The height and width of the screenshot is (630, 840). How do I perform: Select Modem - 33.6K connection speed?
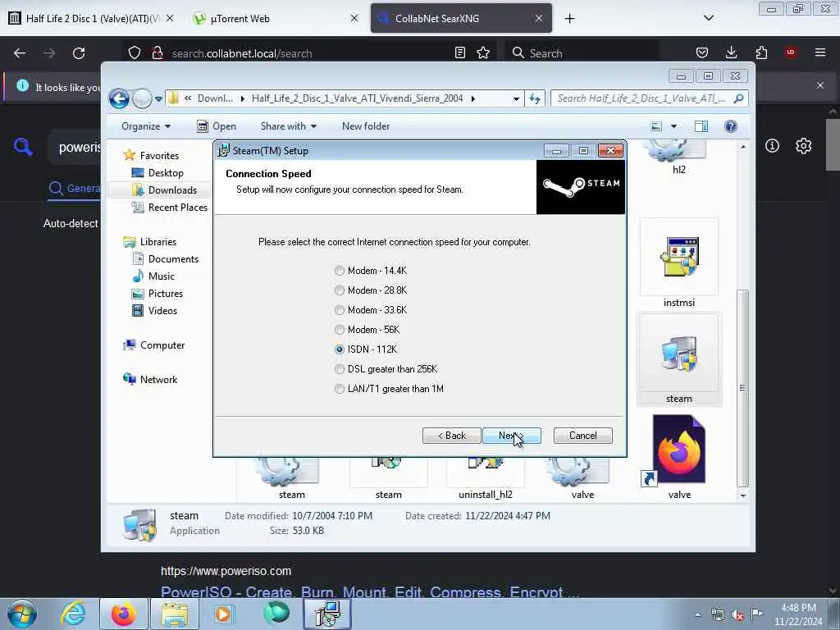click(371, 310)
